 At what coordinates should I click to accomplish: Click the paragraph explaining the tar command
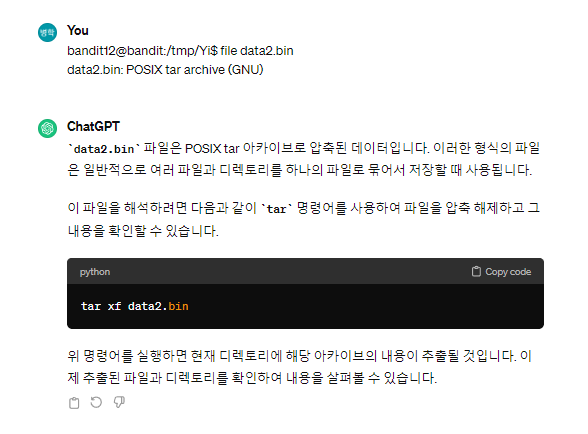(303, 219)
